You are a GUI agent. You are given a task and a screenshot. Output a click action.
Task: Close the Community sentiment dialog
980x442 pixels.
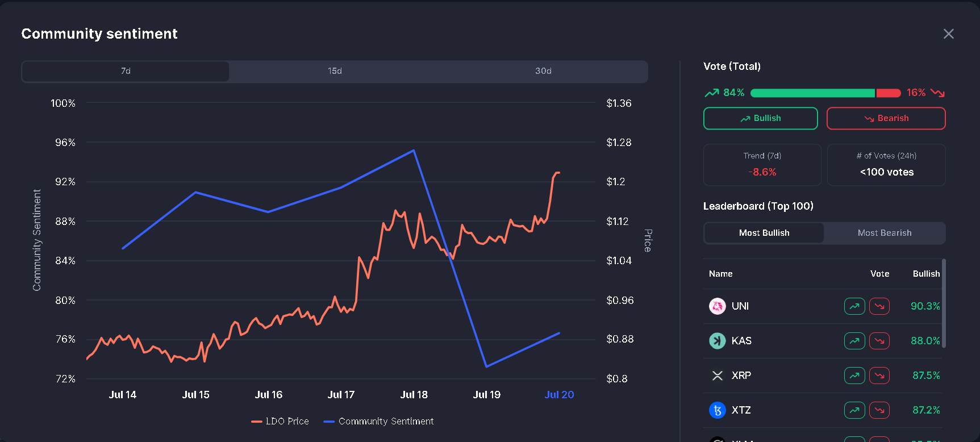click(x=948, y=34)
